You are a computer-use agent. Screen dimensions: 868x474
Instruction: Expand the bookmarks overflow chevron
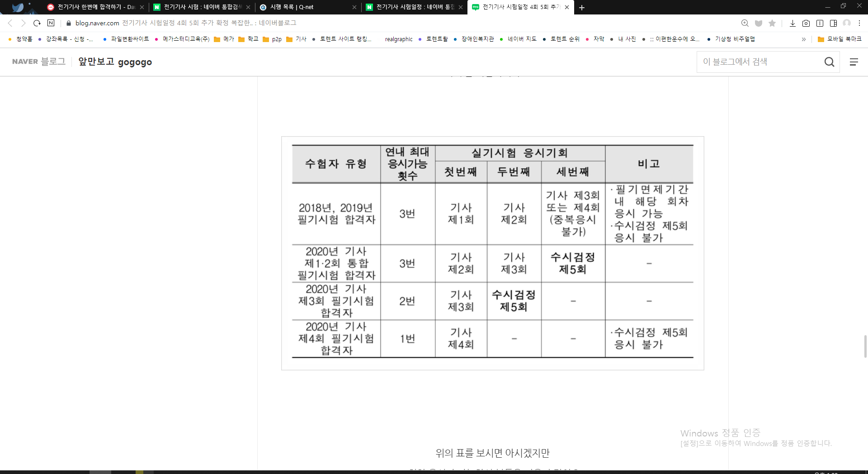tap(804, 39)
